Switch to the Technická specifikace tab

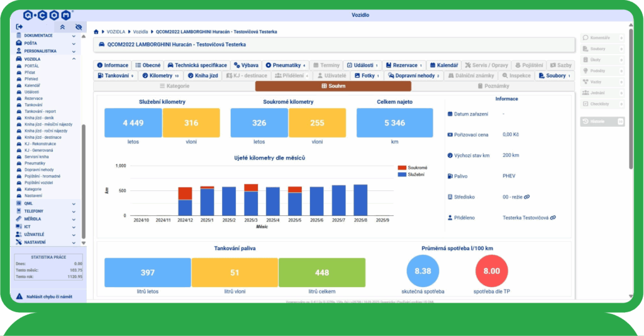[197, 65]
